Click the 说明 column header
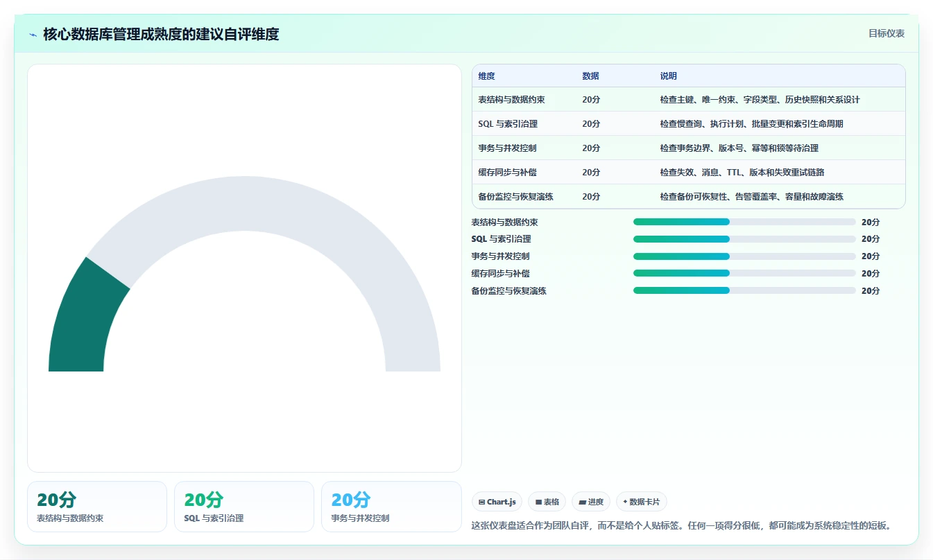The height and width of the screenshot is (560, 933). point(669,76)
